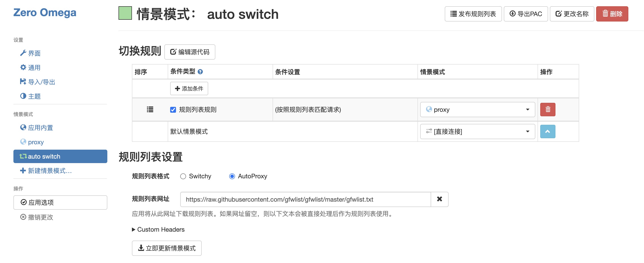Click the 发布规则列表 button
This screenshot has width=644, height=263.
coord(473,14)
